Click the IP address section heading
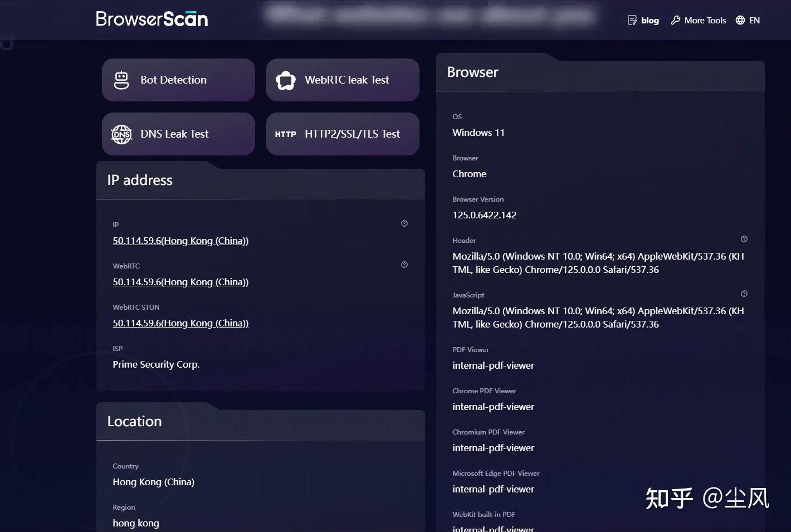Screen dimensions: 791x532 point(140,180)
